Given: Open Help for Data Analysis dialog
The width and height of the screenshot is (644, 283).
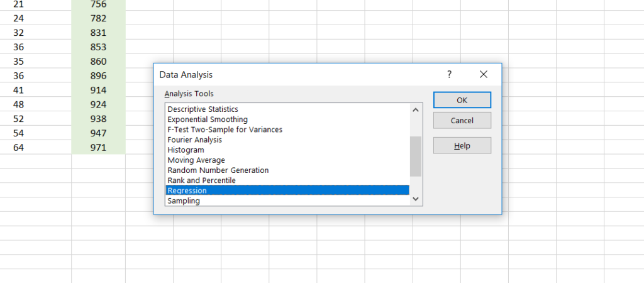Looking at the screenshot, I should coord(462,146).
